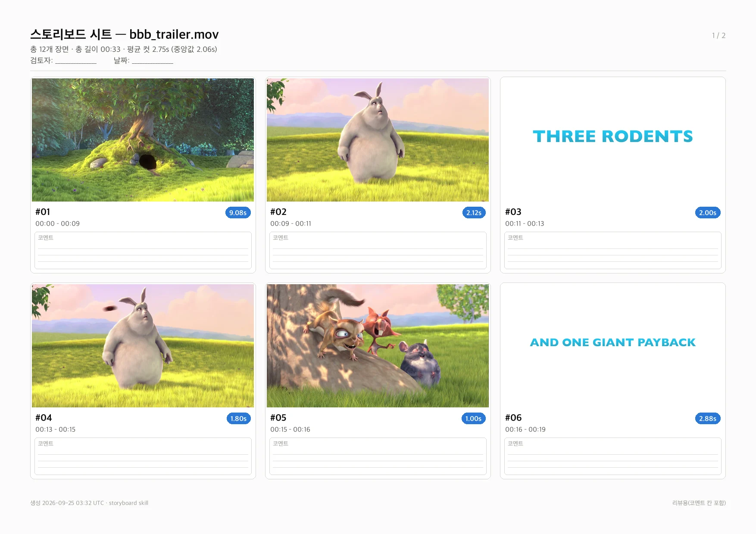Open scene #02 big bunny thumbnail
The width and height of the screenshot is (756, 534).
(x=378, y=140)
